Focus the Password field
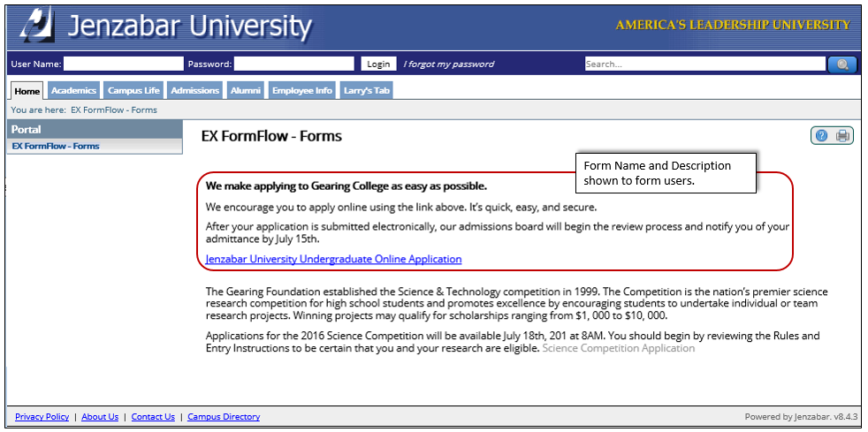 point(294,64)
